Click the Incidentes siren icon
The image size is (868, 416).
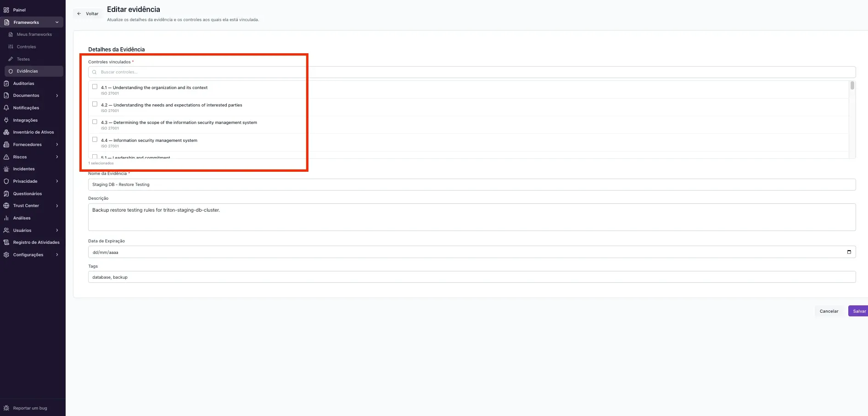click(6, 169)
